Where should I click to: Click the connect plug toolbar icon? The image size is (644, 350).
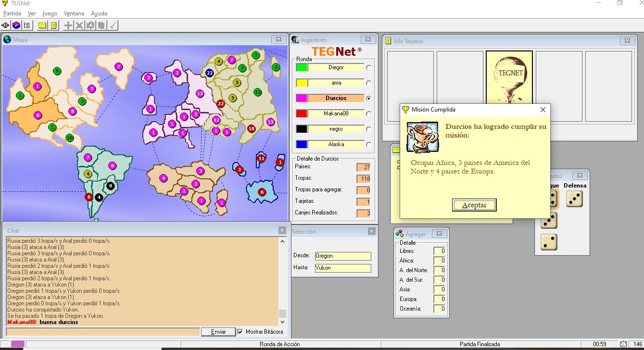pos(6,25)
